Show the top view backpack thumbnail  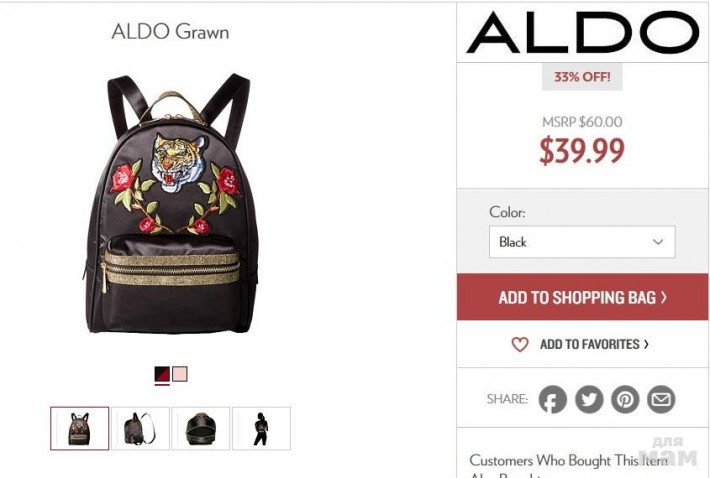pyautogui.click(x=201, y=428)
